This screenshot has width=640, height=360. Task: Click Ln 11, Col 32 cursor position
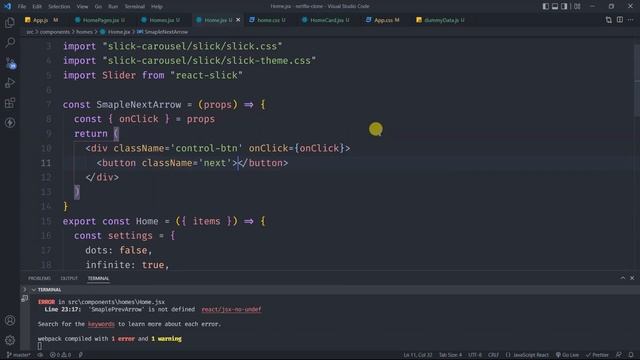418,355
